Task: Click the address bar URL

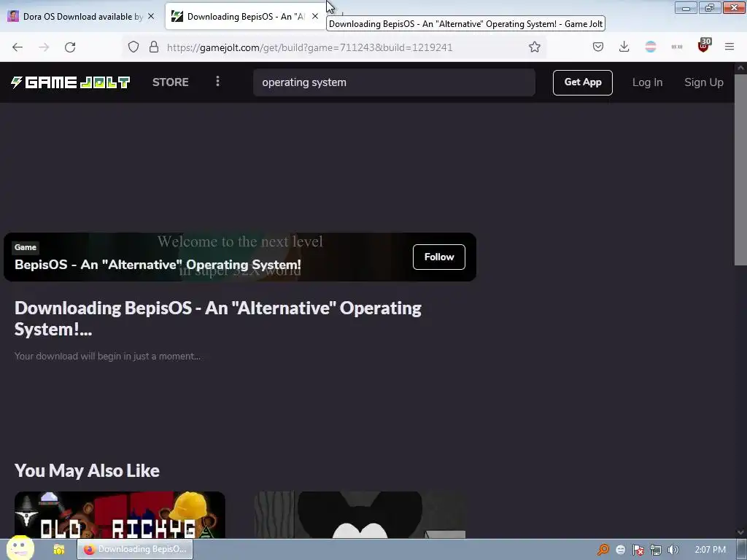Action: click(x=309, y=47)
